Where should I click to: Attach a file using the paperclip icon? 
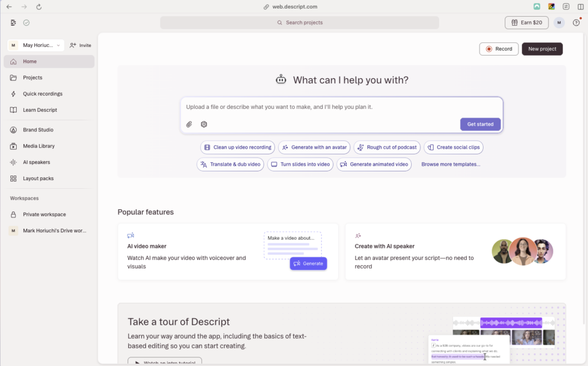pos(189,124)
